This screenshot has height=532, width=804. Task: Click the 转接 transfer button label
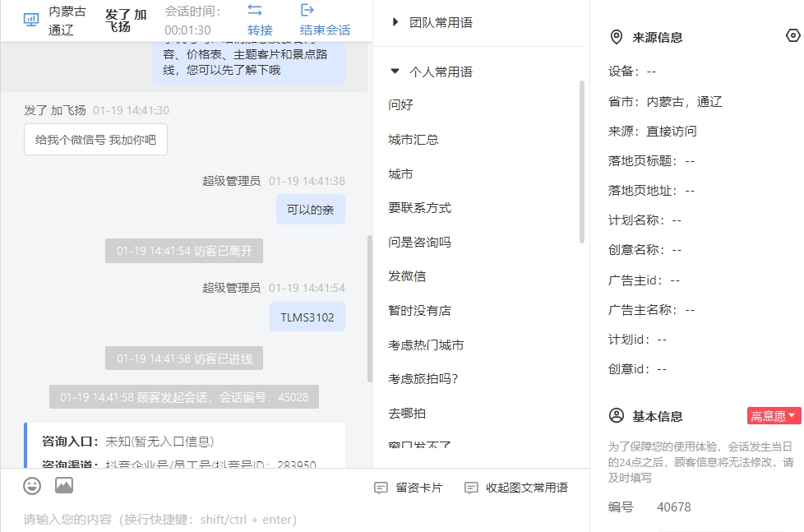[260, 30]
